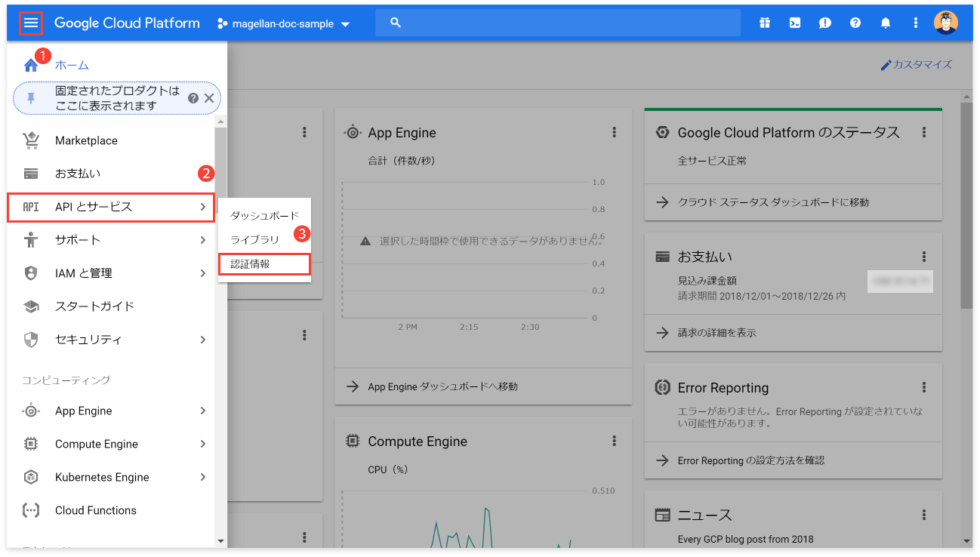Expand the セキュリティ submenu arrow
The width and height of the screenshot is (980, 557).
click(x=203, y=340)
